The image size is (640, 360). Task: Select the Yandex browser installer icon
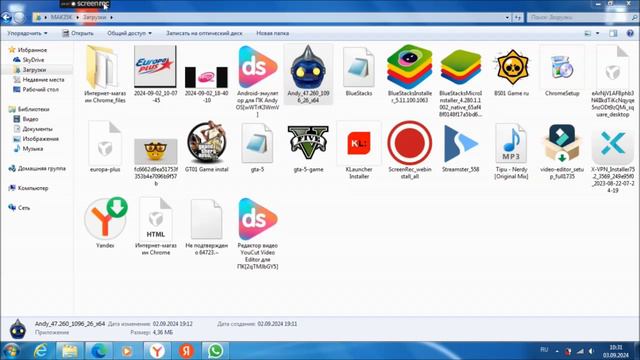tap(105, 219)
